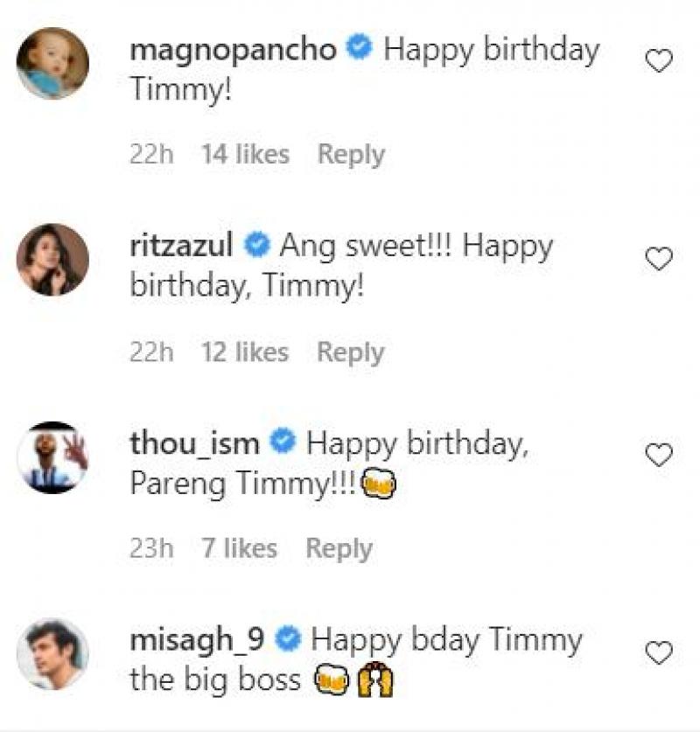Open ritzazul's profile avatar
This screenshot has width=700, height=732.
(x=53, y=260)
